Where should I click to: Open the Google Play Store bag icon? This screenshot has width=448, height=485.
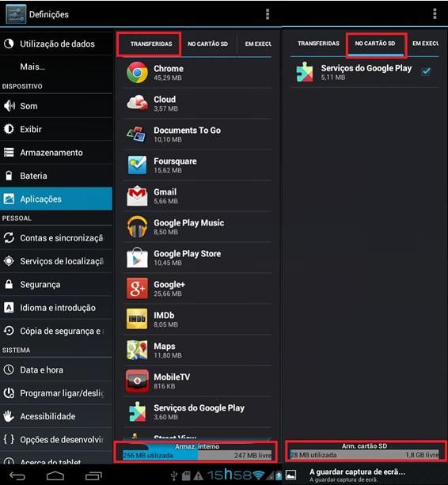click(x=137, y=257)
